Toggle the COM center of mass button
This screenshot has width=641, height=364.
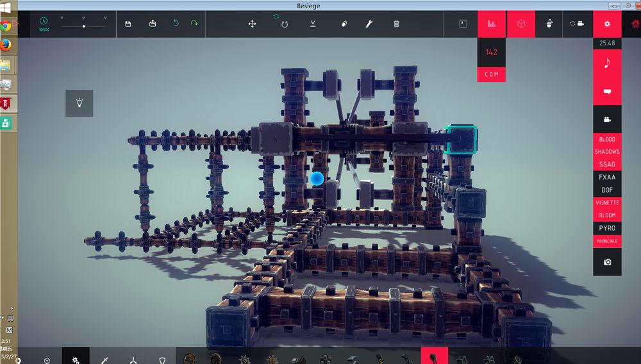point(492,74)
